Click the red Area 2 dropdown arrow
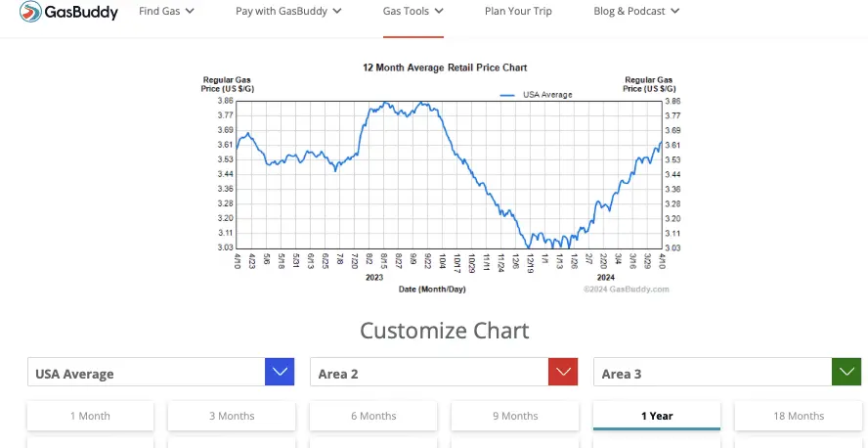 tap(563, 373)
